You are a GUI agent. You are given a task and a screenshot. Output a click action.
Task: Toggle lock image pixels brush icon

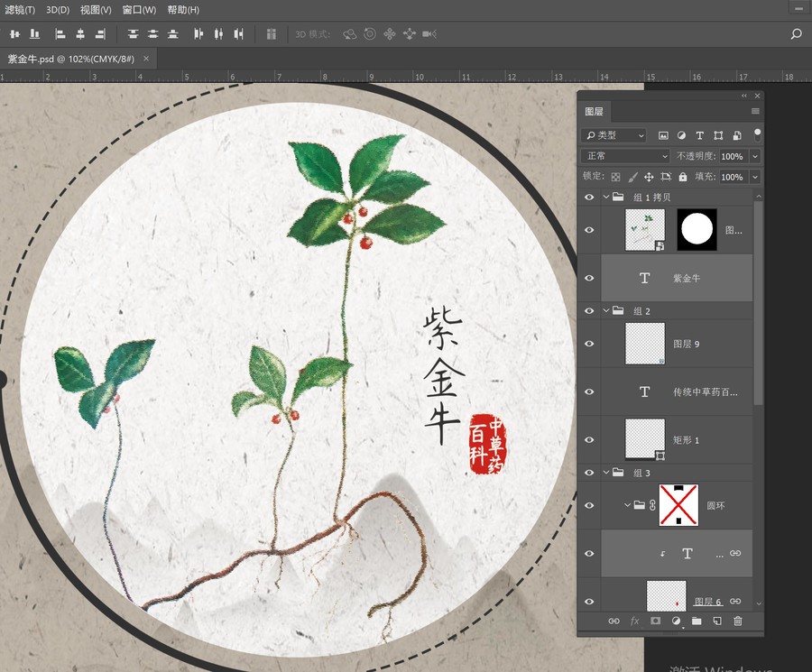click(x=632, y=177)
